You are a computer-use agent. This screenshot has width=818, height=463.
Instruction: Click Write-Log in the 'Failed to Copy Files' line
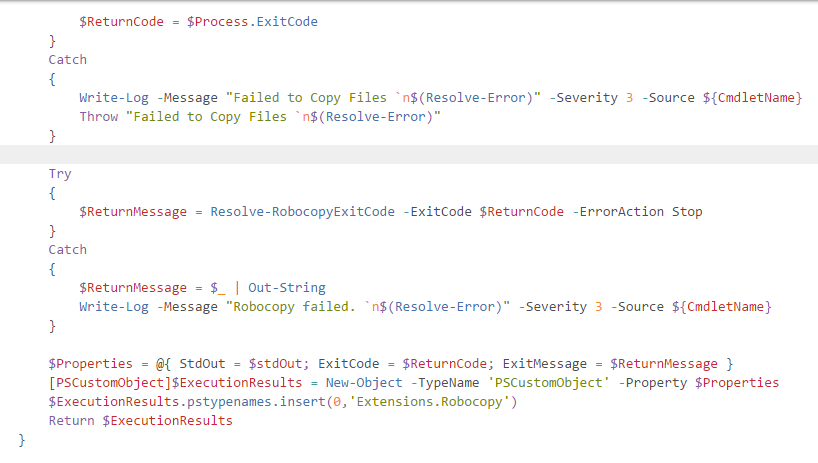click(114, 98)
